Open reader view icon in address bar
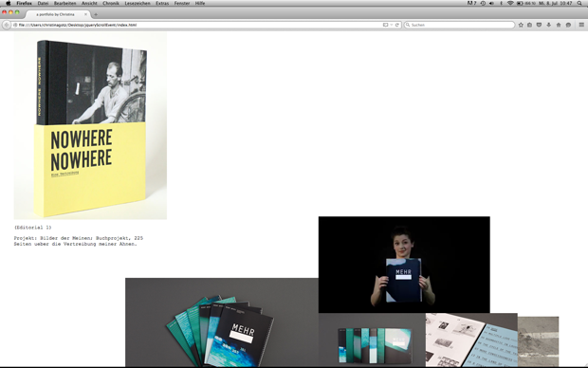588x368 pixels. click(385, 25)
